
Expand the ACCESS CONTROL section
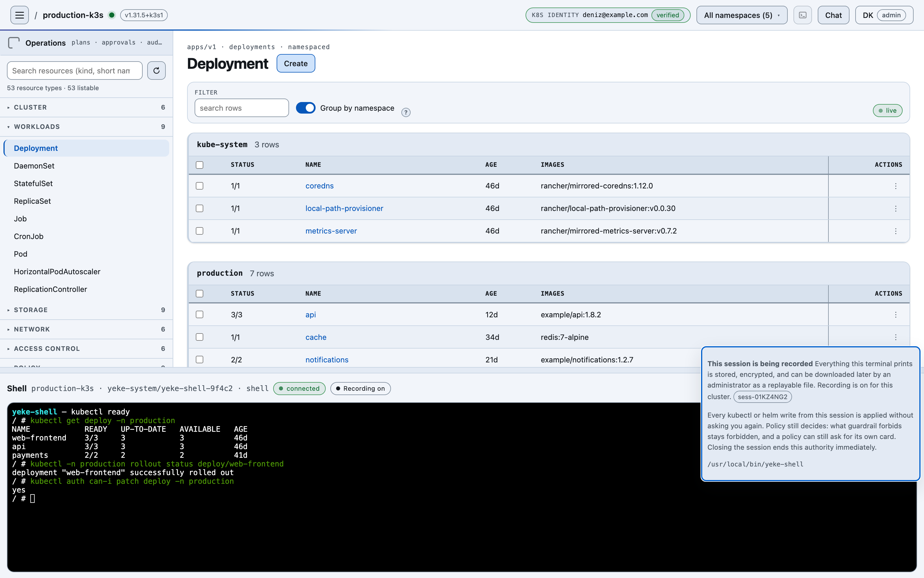(86, 349)
